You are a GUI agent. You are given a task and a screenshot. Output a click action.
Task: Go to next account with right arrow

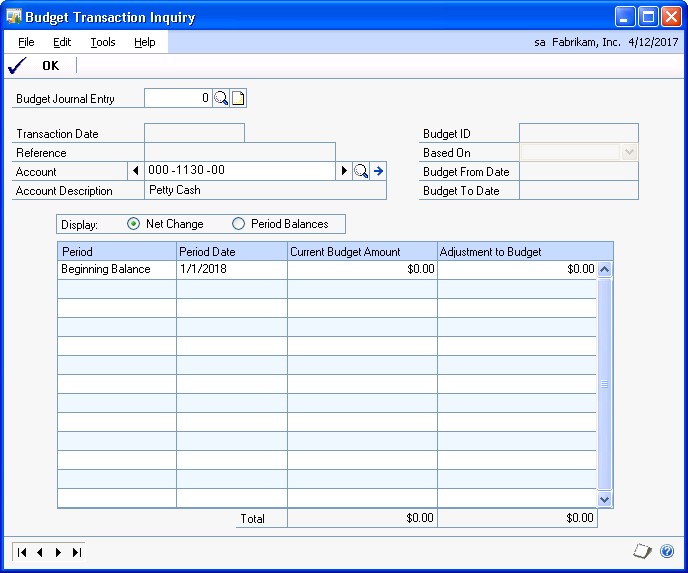click(x=344, y=171)
